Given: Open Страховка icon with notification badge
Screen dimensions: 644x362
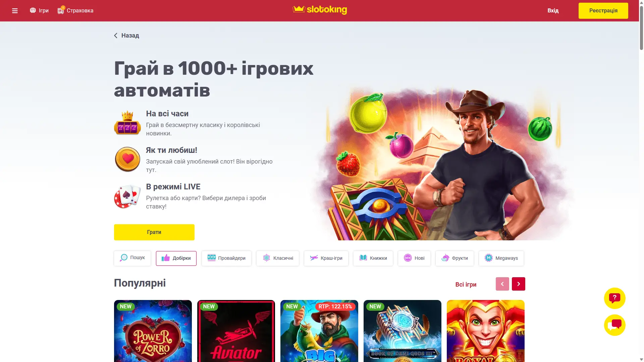Looking at the screenshot, I should 61,10.
